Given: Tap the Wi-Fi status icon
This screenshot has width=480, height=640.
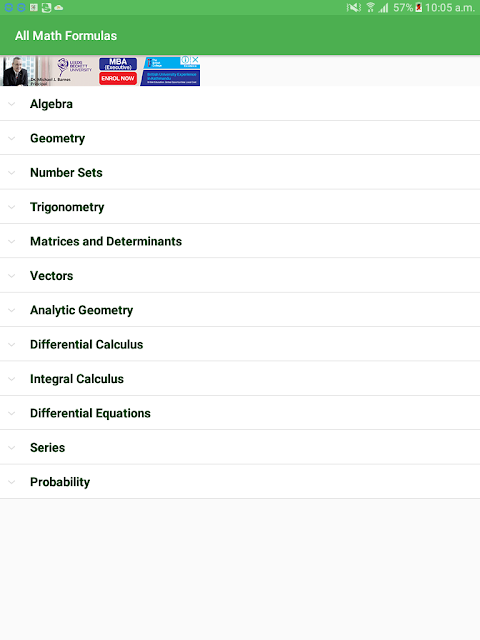Looking at the screenshot, I should tap(371, 7).
